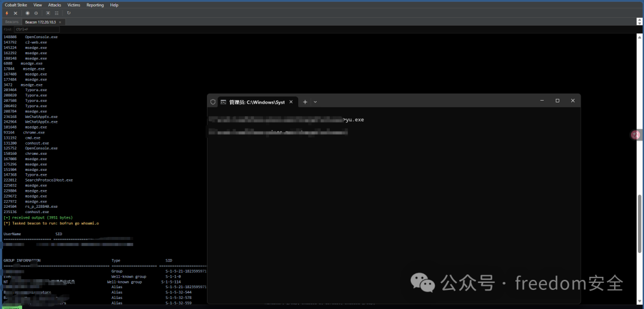
Task: Click the process row 203464 Typora.exe
Action: (25, 90)
